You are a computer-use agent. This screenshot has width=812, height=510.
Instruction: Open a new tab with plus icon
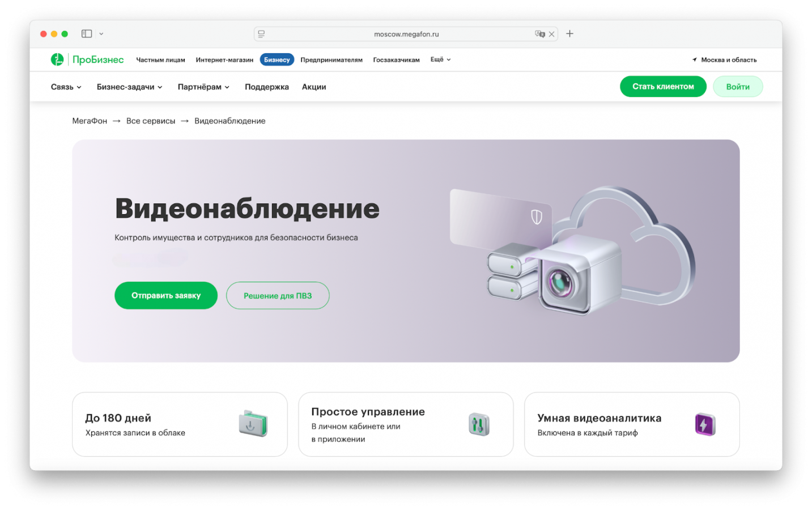tap(569, 34)
